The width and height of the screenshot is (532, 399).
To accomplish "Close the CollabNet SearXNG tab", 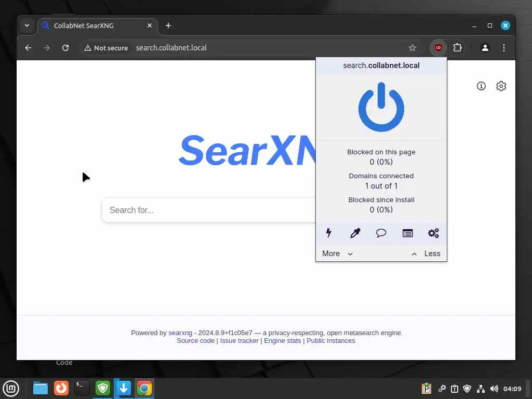I will click(149, 25).
